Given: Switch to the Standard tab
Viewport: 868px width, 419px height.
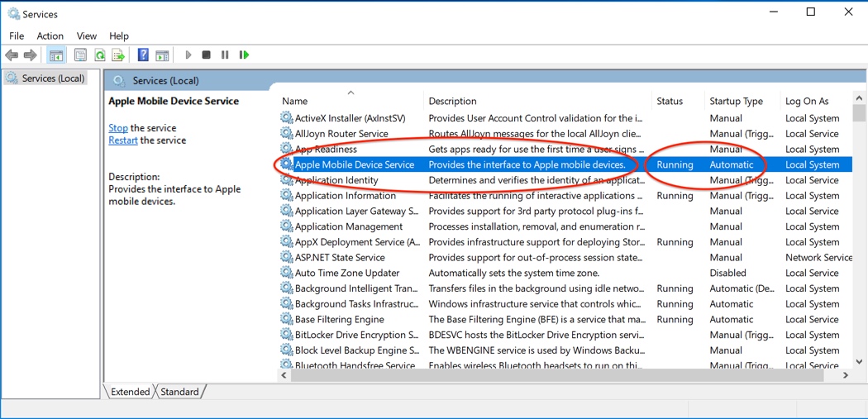Looking at the screenshot, I should (x=179, y=392).
